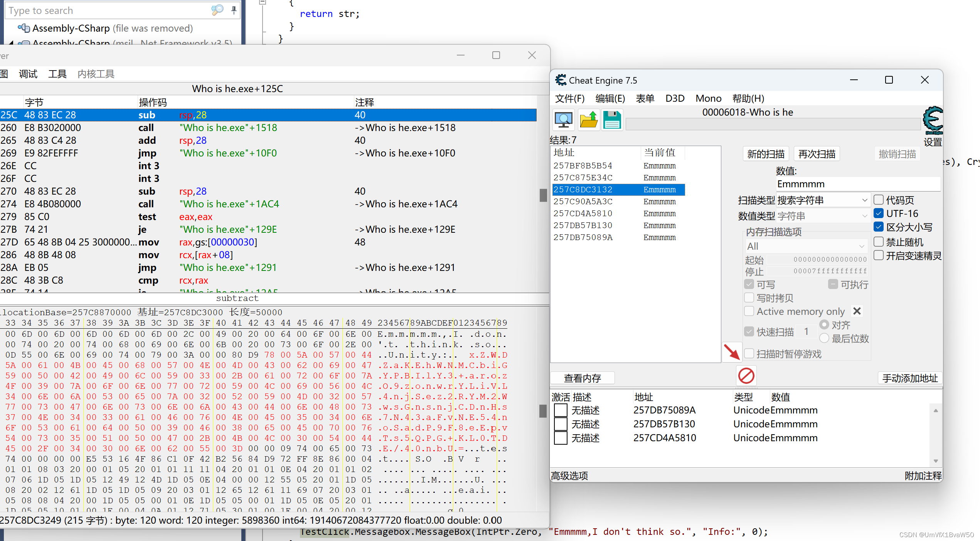Click the 查看内存 memory view button
The height and width of the screenshot is (541, 980).
coord(582,378)
